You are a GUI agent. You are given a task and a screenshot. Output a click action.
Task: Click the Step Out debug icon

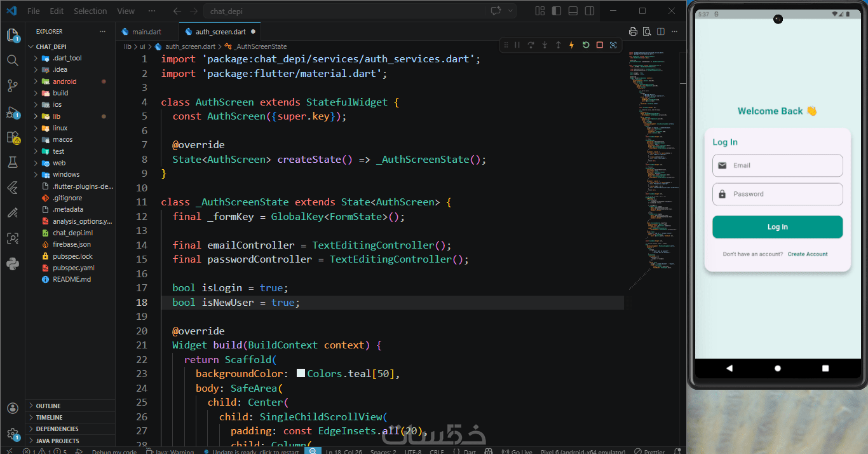[x=558, y=45]
